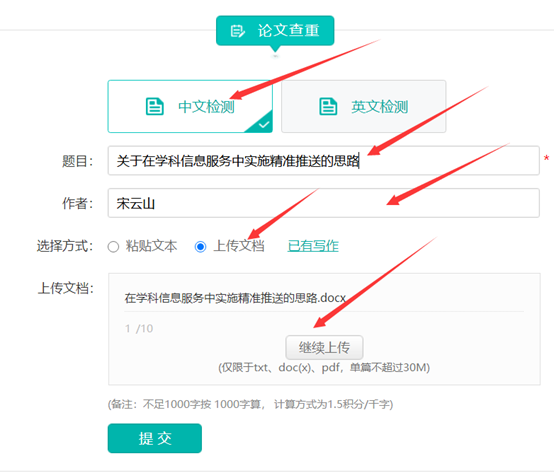Select the 粘贴文本 radio button
554x473 pixels.
pos(113,247)
